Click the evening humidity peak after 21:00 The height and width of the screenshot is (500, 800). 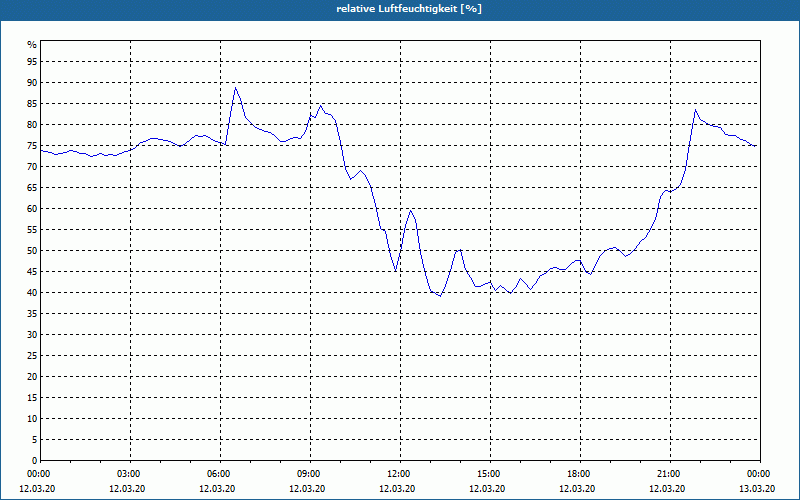tap(695, 110)
